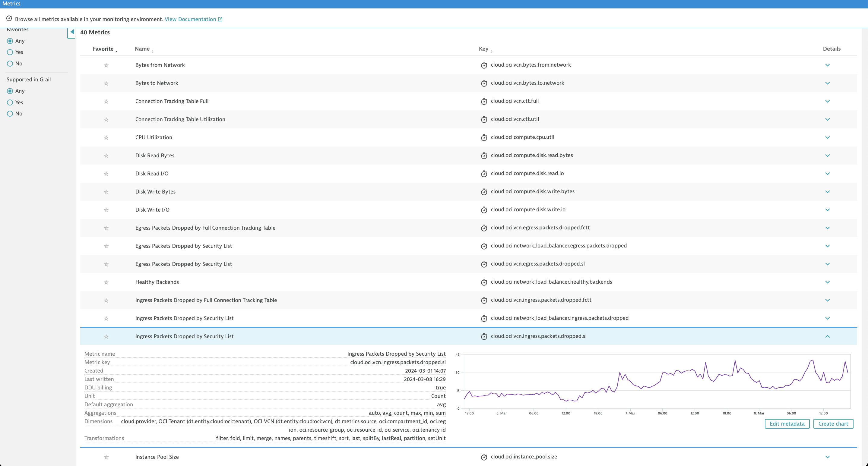Open the Metrics header title
Viewport: 868px width, 466px height.
pos(11,4)
